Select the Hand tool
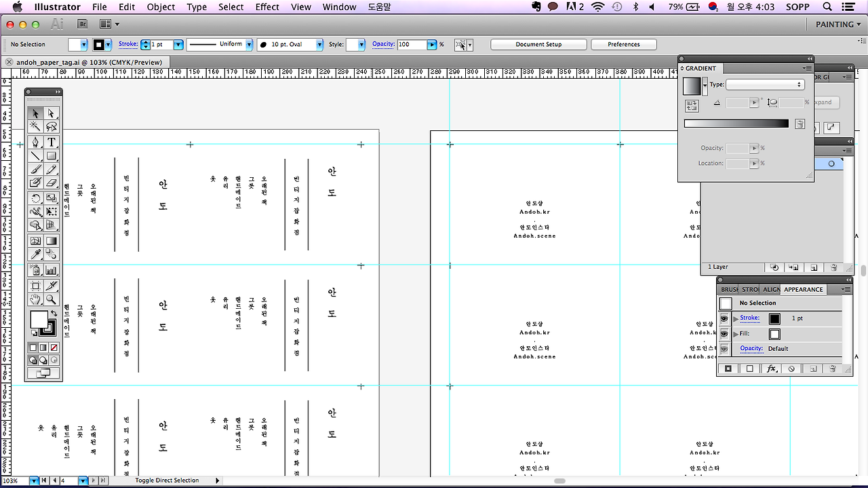The image size is (868, 488). pos(36,299)
